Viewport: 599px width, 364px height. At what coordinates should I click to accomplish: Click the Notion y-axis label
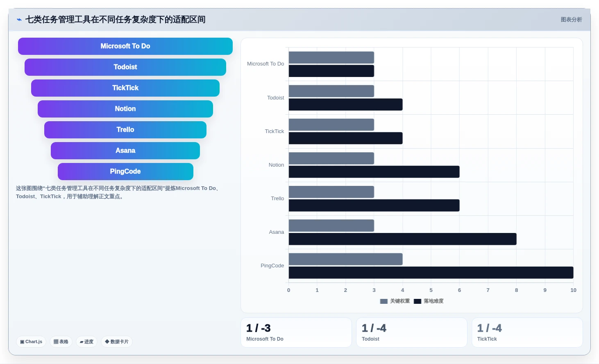coord(276,165)
